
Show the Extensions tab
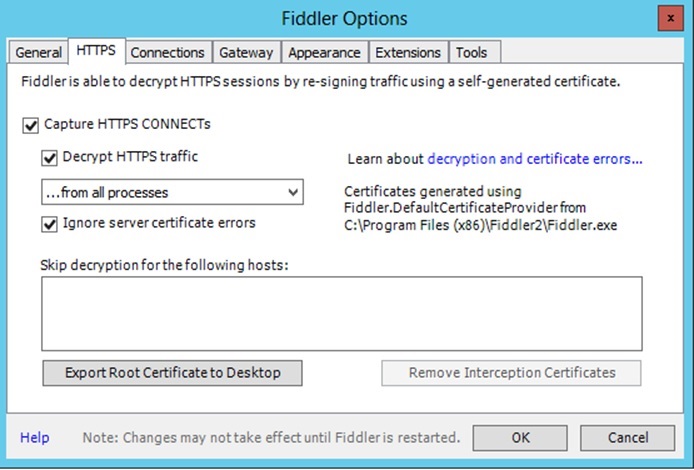coord(408,53)
